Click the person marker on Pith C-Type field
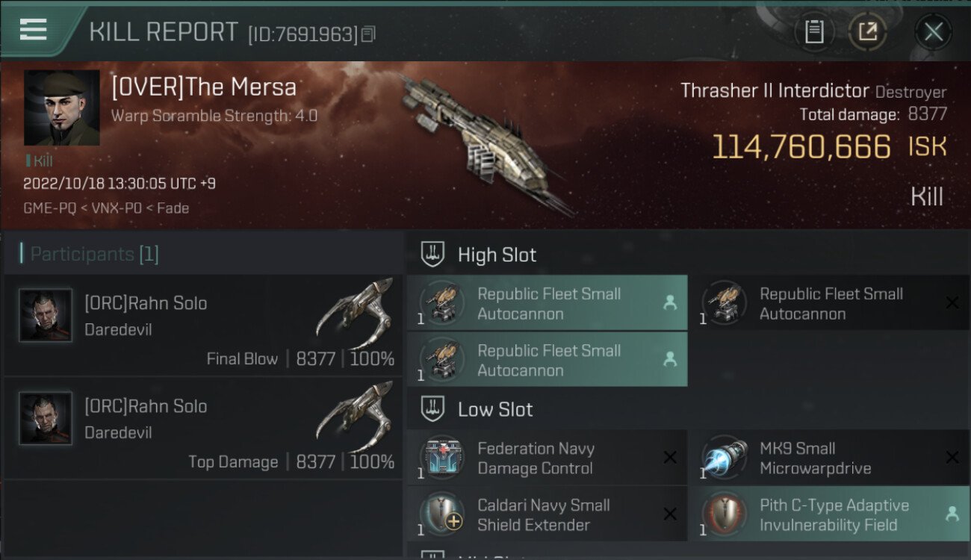 pos(952,514)
